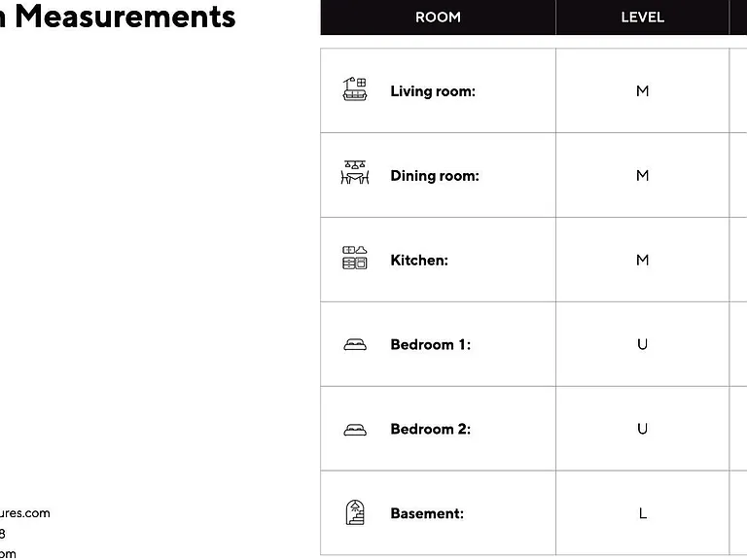Click the Kitchen level M value
The width and height of the screenshot is (747, 560).
(x=642, y=260)
